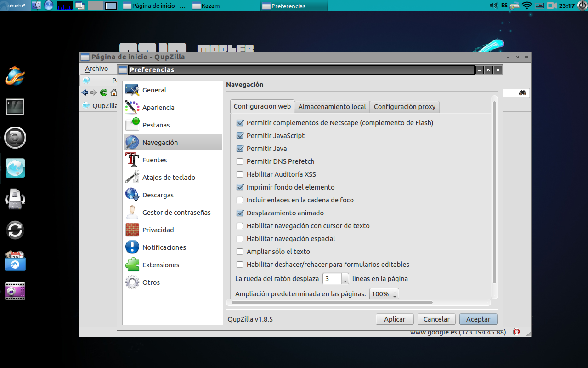The height and width of the screenshot is (368, 588).
Task: Open the CPU usage monitor in panel
Action: click(x=65, y=6)
